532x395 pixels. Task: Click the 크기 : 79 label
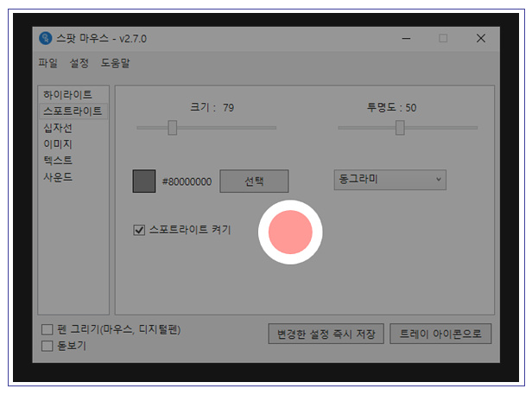pyautogui.click(x=212, y=107)
